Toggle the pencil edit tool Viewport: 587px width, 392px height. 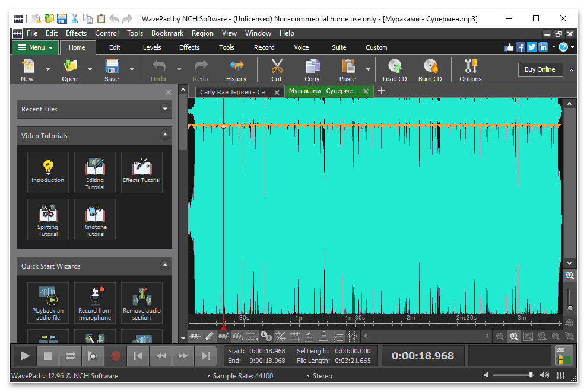pos(210,337)
